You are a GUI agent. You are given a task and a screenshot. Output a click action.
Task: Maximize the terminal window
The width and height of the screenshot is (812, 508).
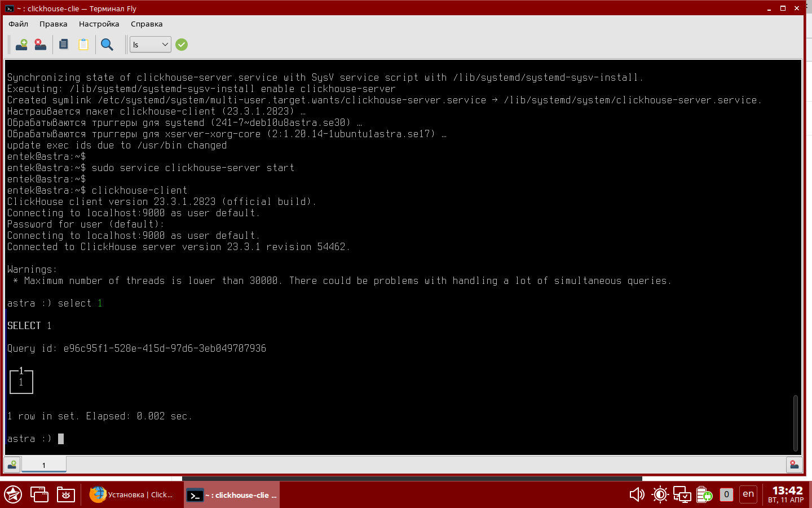click(783, 8)
